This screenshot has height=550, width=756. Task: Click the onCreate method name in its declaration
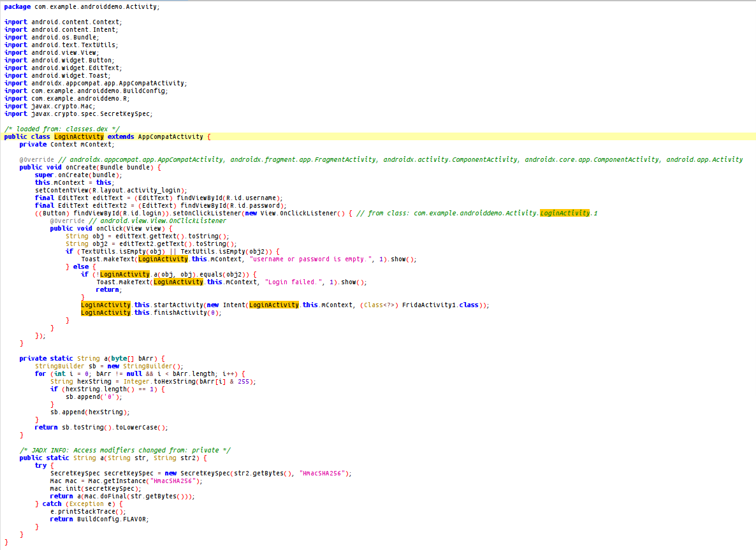pos(81,167)
